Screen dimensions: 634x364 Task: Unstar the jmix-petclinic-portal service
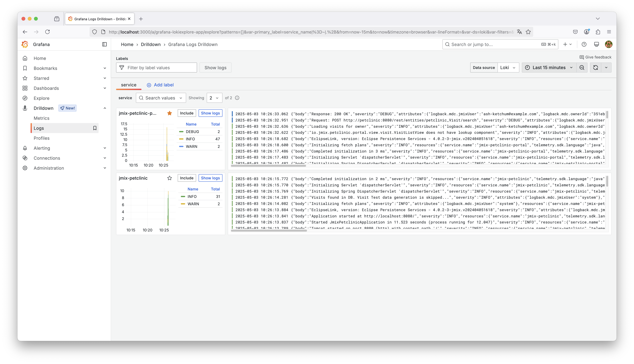pyautogui.click(x=170, y=113)
